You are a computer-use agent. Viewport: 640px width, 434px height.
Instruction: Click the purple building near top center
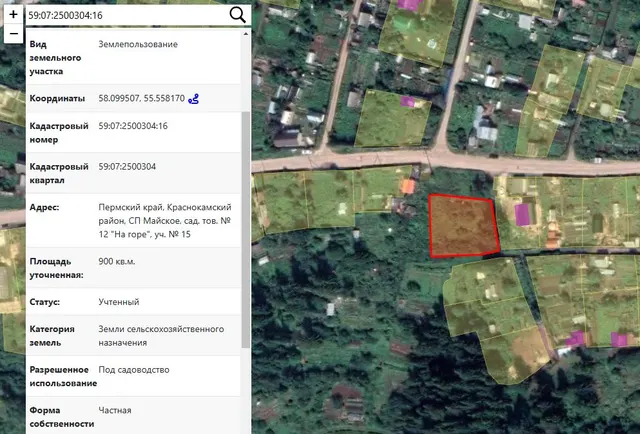click(408, 4)
